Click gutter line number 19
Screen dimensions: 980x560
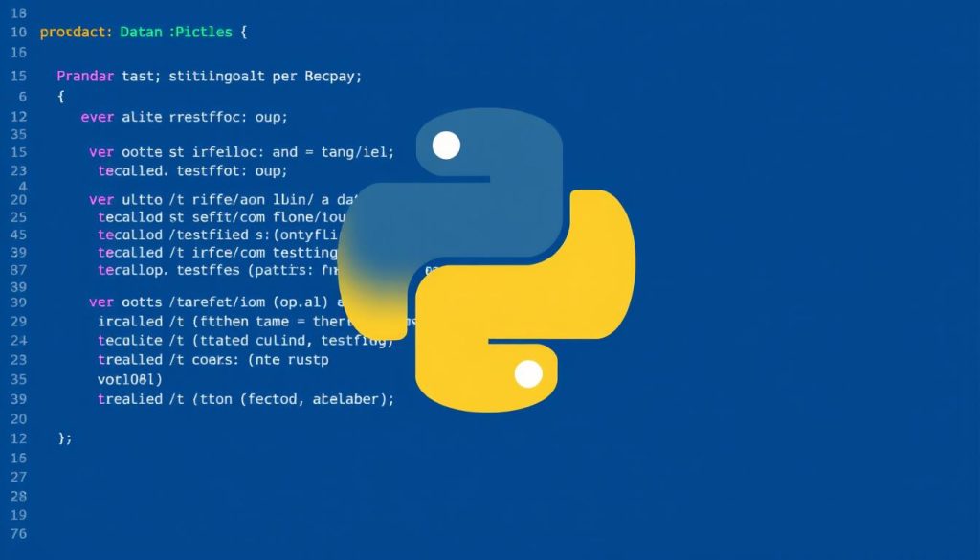point(19,515)
